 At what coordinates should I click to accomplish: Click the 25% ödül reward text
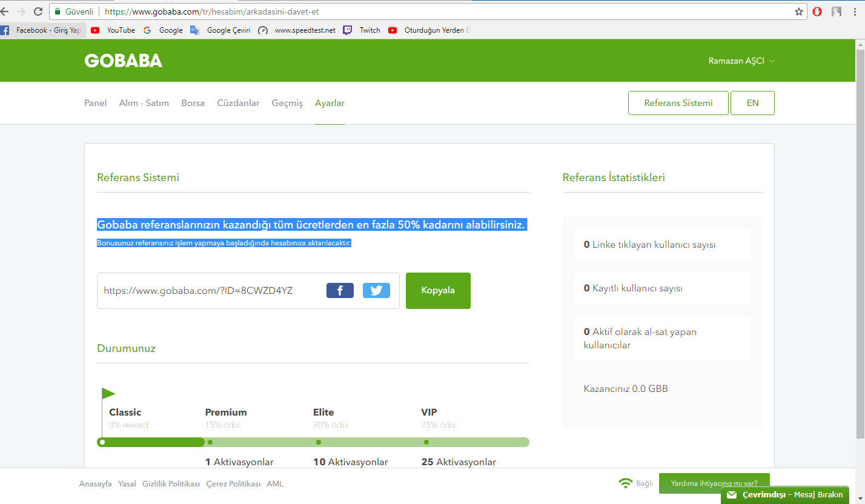(x=439, y=425)
